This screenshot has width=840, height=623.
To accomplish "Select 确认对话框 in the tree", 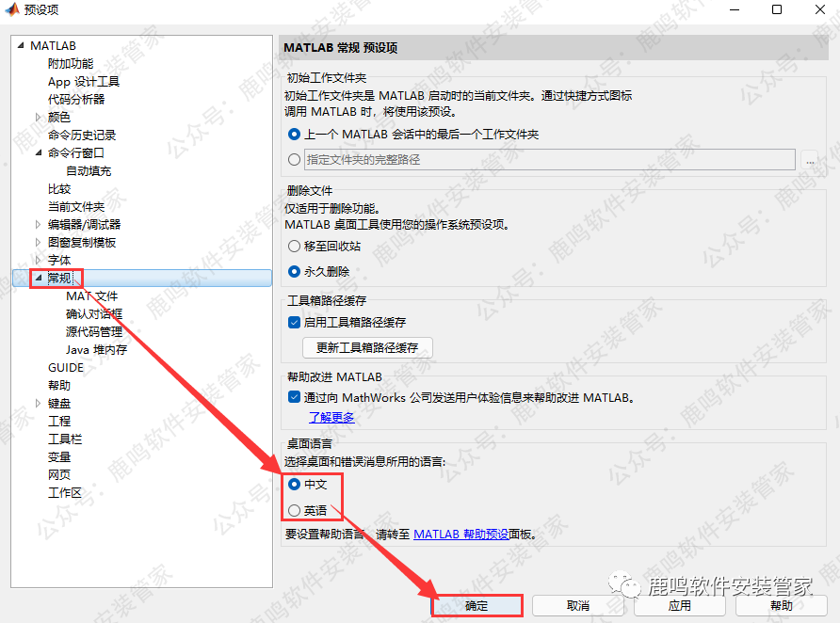I will 94,313.
